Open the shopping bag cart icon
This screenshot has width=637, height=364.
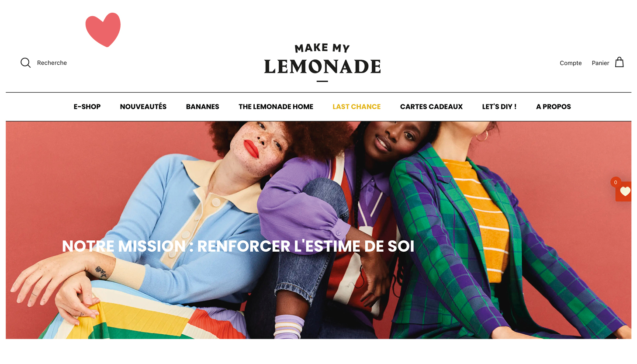tap(619, 62)
